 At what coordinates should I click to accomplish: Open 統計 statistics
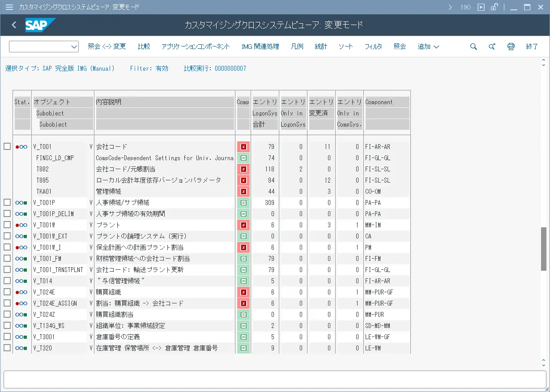click(321, 47)
